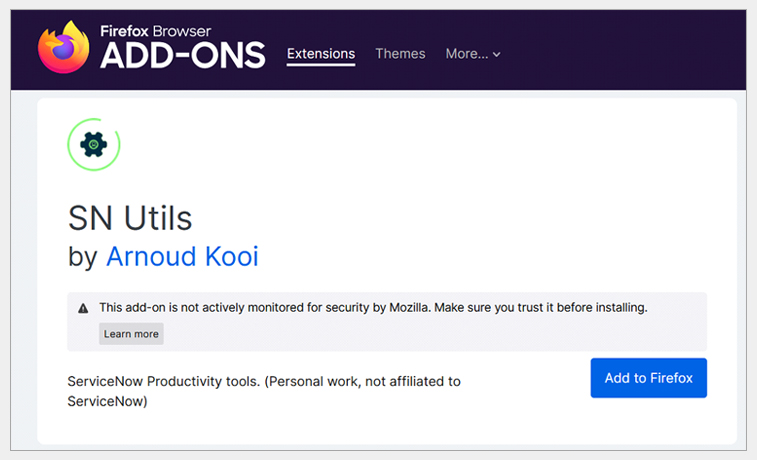Click the chevron arrow beside More
The height and width of the screenshot is (460, 757).
[497, 55]
